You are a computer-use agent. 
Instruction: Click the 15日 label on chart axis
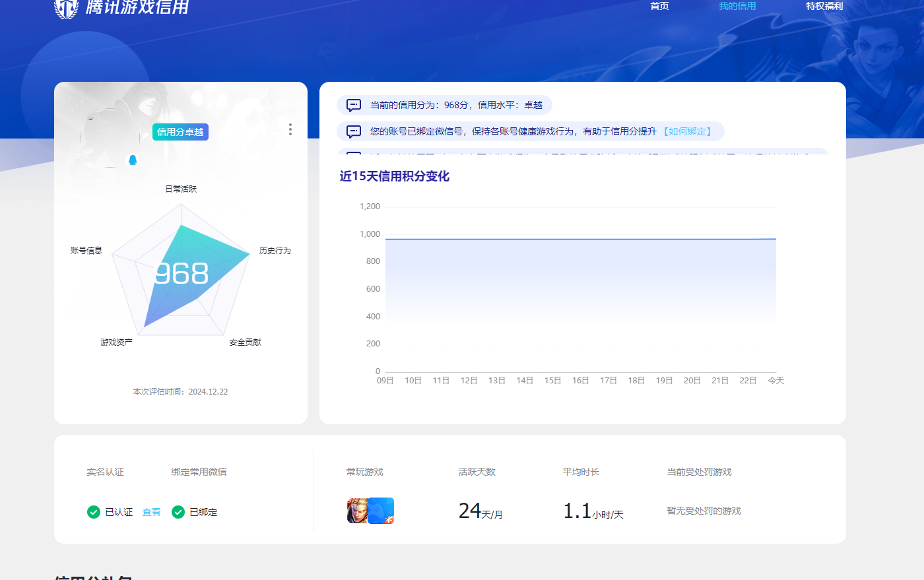click(553, 381)
